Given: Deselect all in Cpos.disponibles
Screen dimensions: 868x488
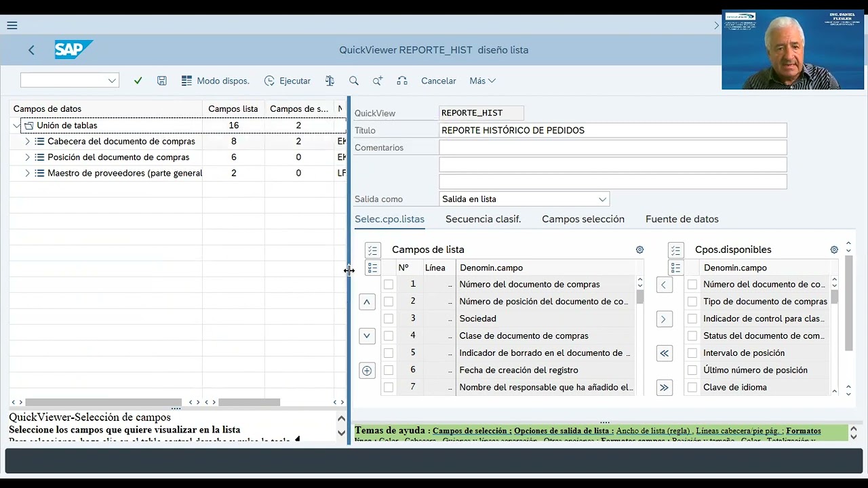Looking at the screenshot, I should coord(675,268).
